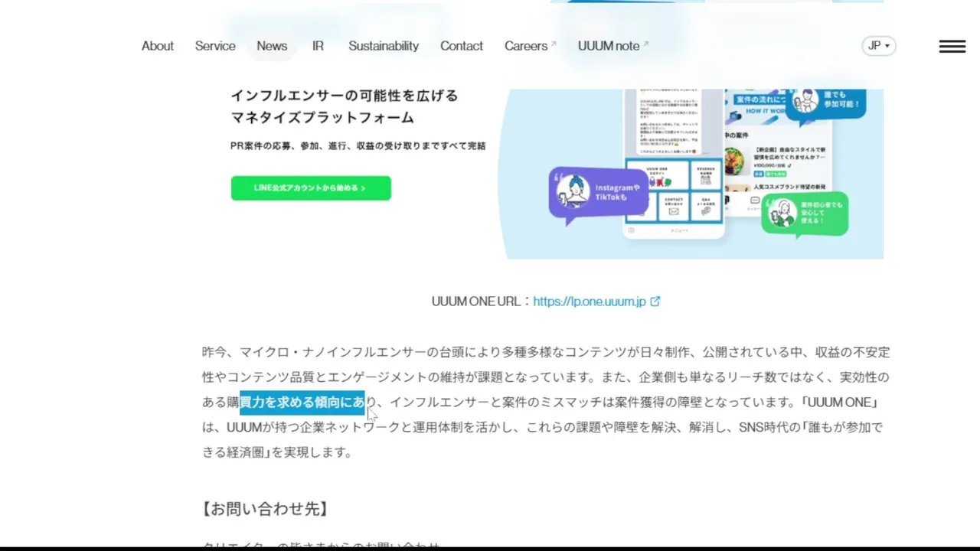Viewport: 980px width, 551px height.
Task: Open the Sustainability page
Action: click(384, 46)
